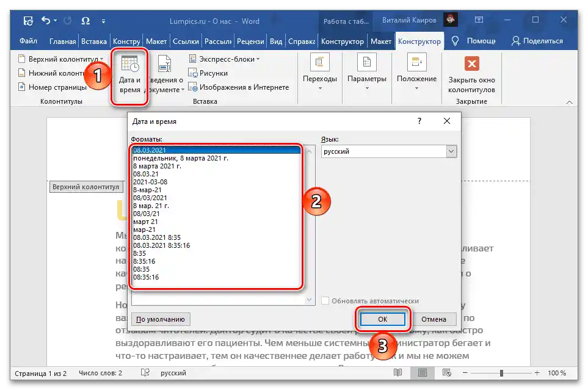This screenshot has height=390, width=588.
Task: Undo the last action
Action: 46,21
